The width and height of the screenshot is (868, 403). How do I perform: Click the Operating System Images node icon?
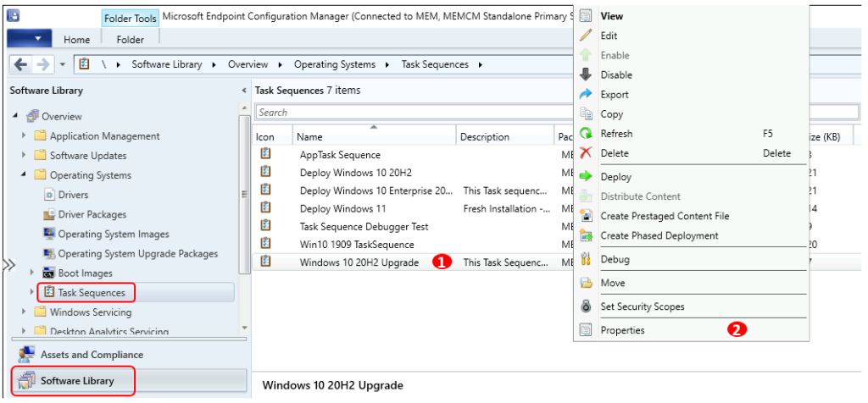48,234
